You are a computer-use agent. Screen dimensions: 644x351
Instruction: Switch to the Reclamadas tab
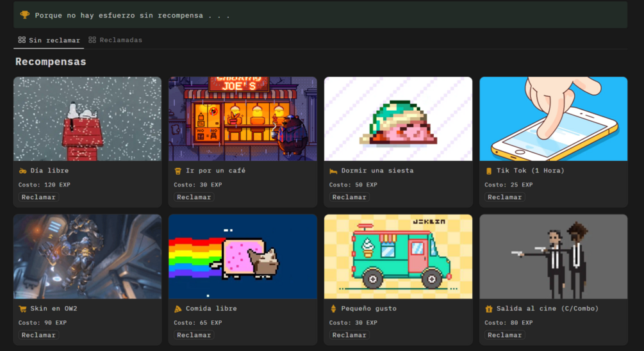[x=115, y=40]
